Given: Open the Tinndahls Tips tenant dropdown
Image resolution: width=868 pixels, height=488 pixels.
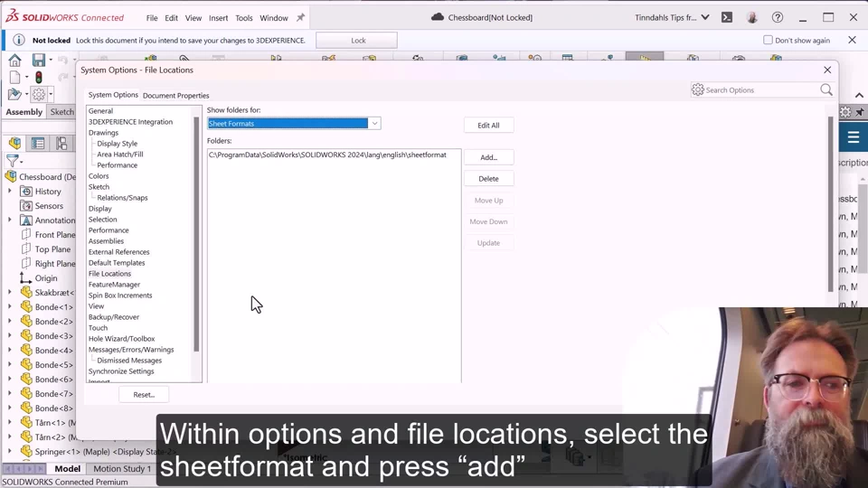Looking at the screenshot, I should 704,18.
